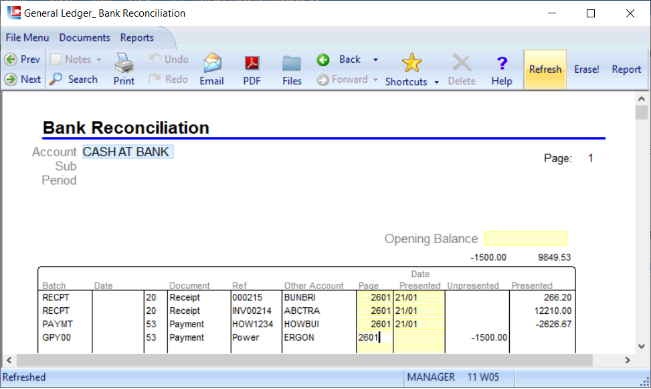This screenshot has height=389, width=651.
Task: Expand the Back history dropdown arrow
Action: pos(375,60)
